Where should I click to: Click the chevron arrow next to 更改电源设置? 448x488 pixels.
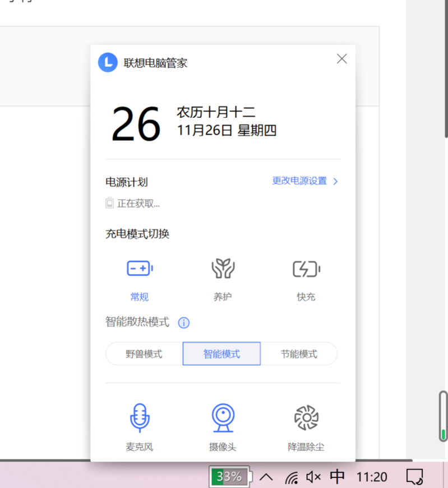[x=336, y=181]
